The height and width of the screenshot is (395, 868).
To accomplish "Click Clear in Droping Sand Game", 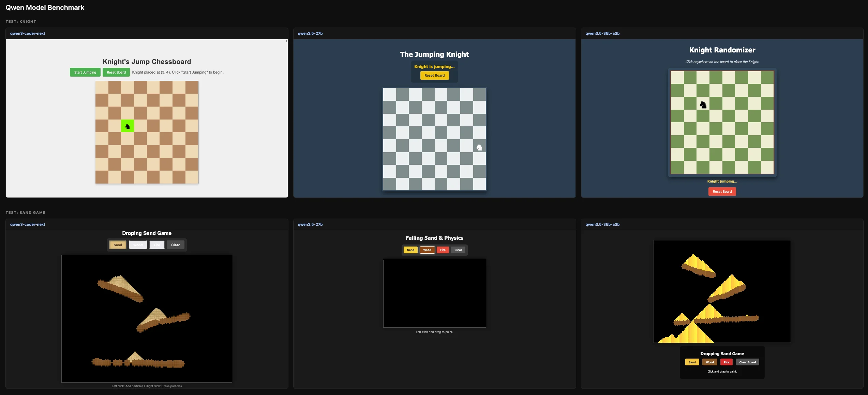I will (x=176, y=245).
